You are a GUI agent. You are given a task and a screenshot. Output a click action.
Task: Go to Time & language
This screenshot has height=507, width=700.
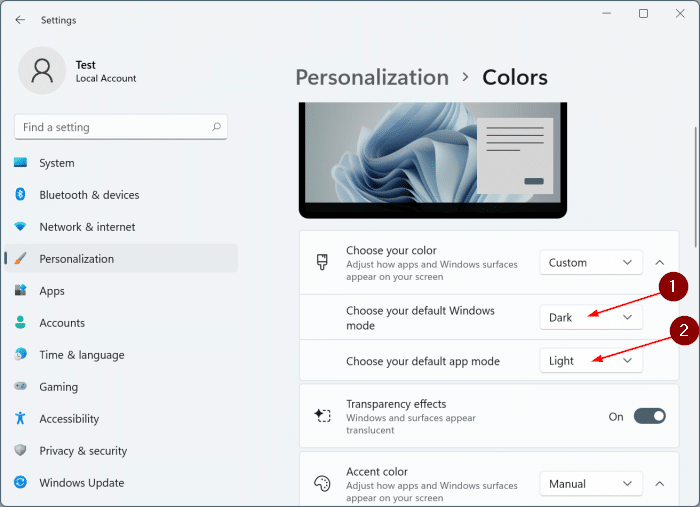pos(121,355)
